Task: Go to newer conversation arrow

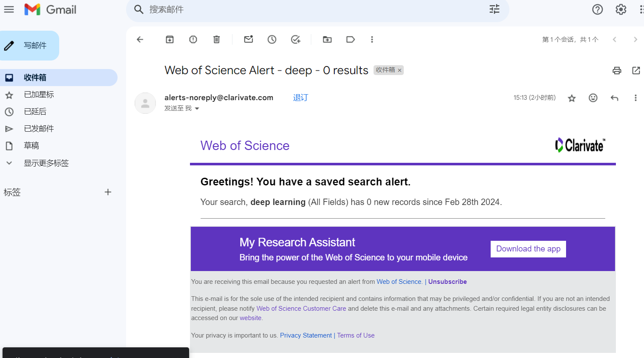Action: pos(614,40)
